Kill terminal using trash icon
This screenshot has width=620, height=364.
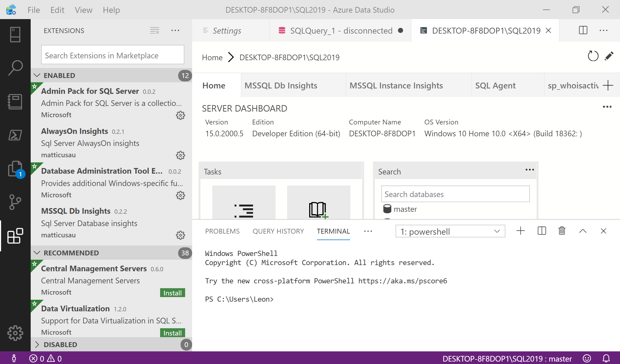coord(562,231)
